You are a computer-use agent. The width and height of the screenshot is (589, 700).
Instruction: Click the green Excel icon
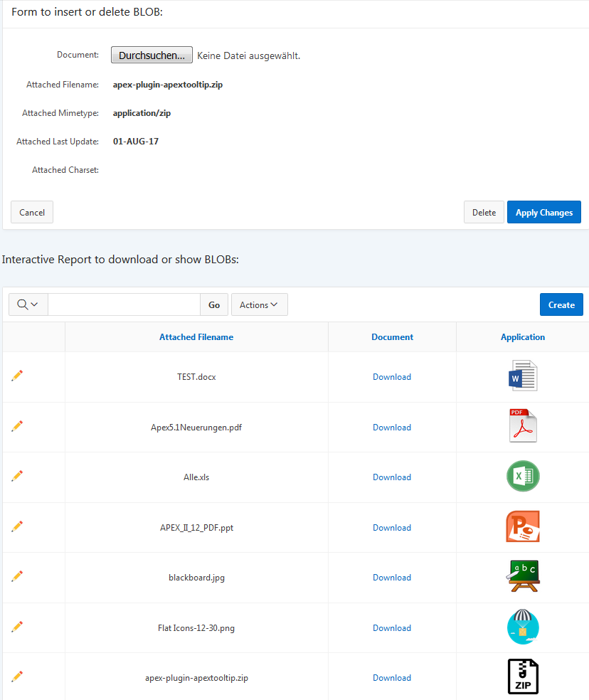point(523,476)
